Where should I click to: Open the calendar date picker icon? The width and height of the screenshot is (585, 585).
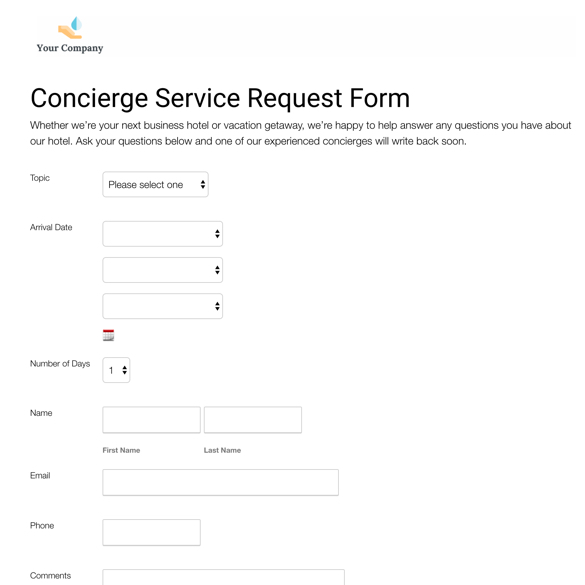(108, 335)
